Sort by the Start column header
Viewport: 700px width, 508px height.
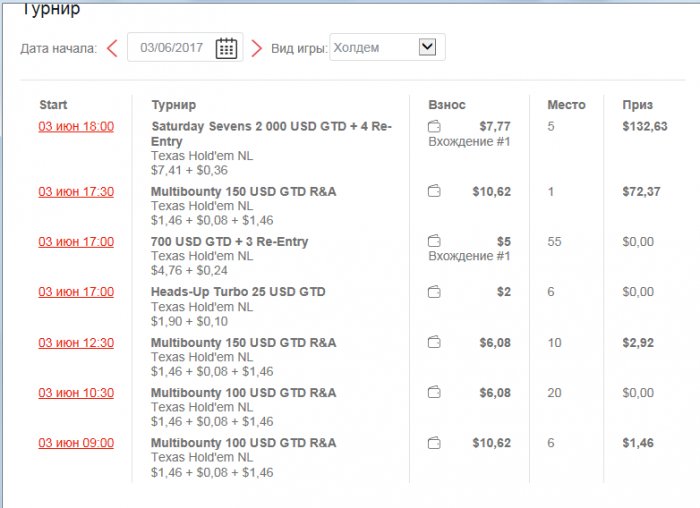click(54, 105)
